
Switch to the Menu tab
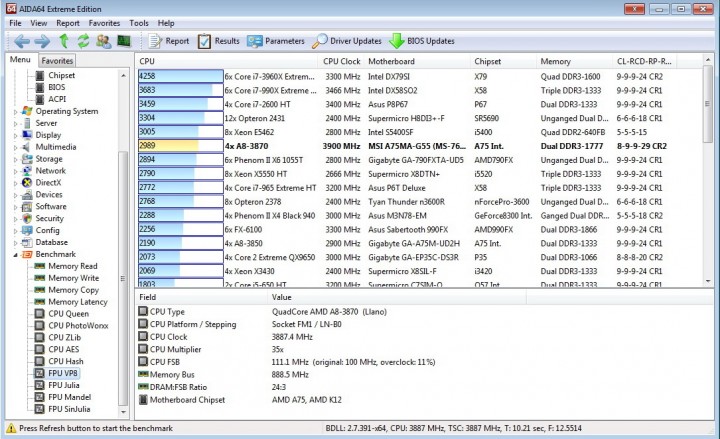pyautogui.click(x=20, y=60)
